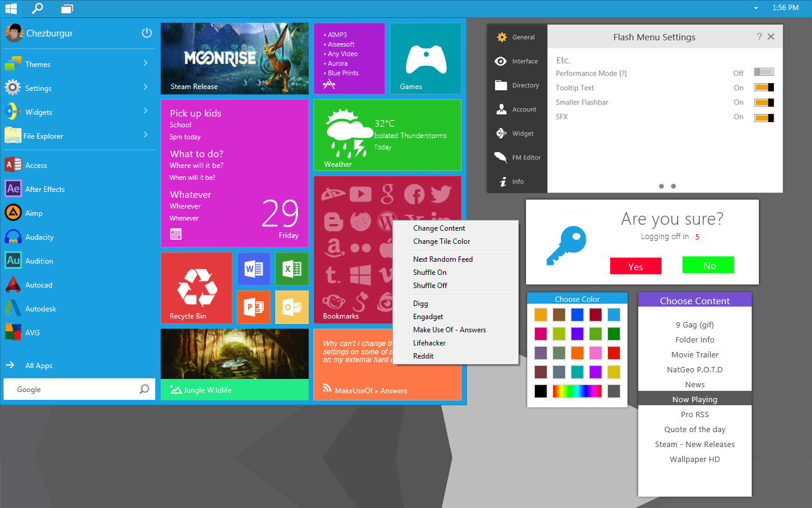This screenshot has height=508, width=812.
Task: Open the PowerPoint tile
Action: [x=254, y=307]
